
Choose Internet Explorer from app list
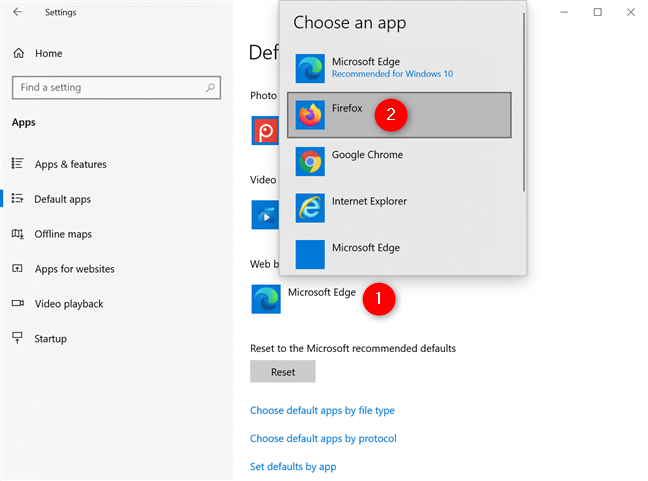(x=399, y=208)
